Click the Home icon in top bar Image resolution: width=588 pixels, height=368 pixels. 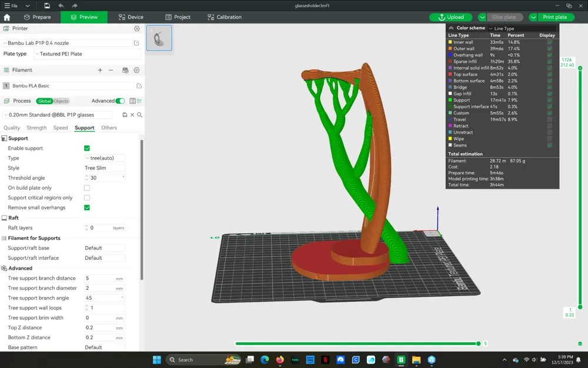(7, 17)
